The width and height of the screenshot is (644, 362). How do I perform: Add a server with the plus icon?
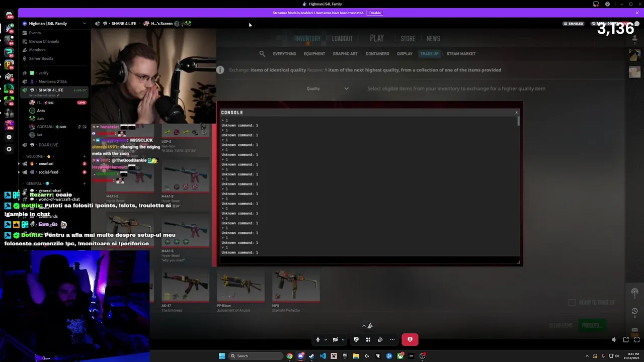coord(9,137)
